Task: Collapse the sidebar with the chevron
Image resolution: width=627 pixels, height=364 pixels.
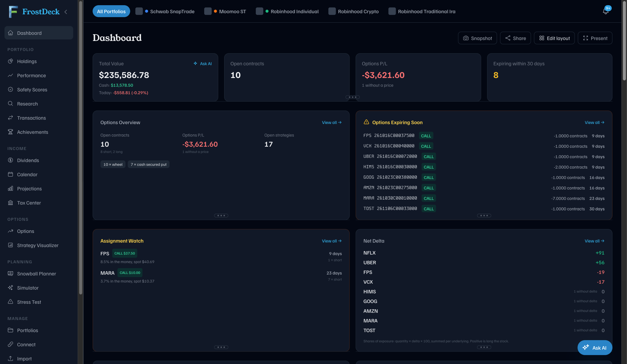Action: 66,12
